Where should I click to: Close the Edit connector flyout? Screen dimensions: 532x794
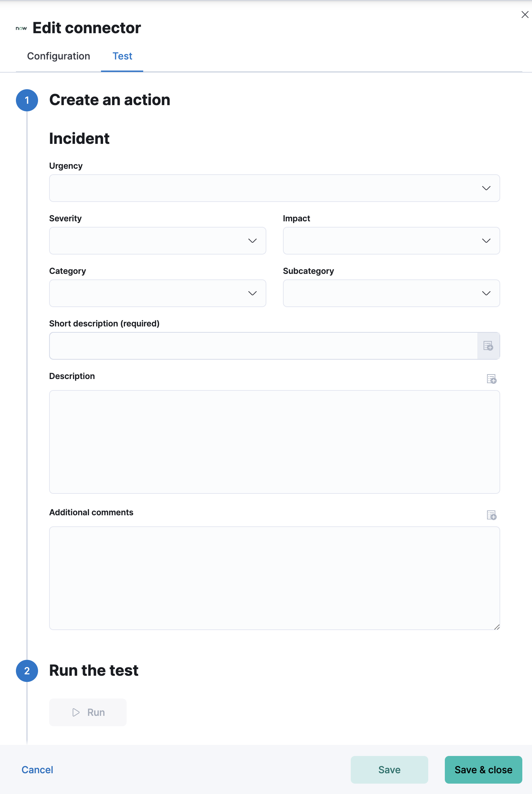(x=525, y=15)
